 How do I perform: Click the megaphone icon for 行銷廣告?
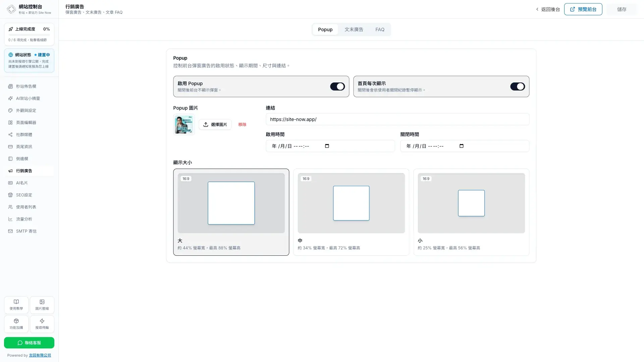coord(10,171)
